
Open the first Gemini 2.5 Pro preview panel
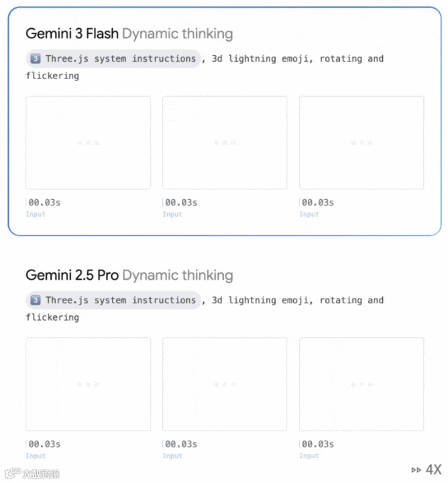click(x=88, y=384)
